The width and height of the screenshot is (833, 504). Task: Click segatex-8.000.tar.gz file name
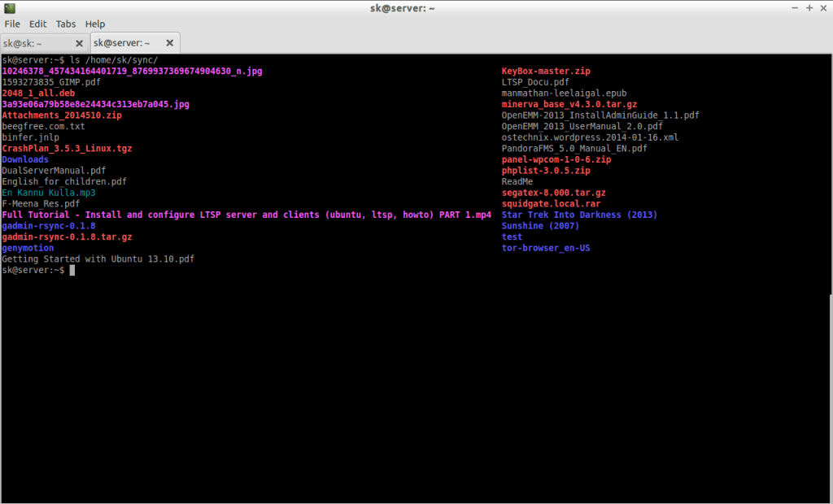point(553,193)
